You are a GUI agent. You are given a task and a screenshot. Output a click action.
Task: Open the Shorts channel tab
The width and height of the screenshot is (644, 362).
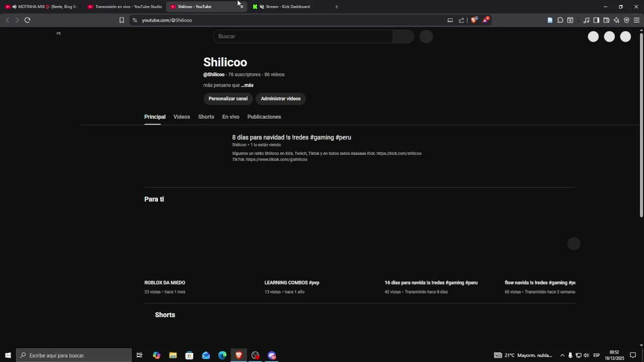click(206, 117)
